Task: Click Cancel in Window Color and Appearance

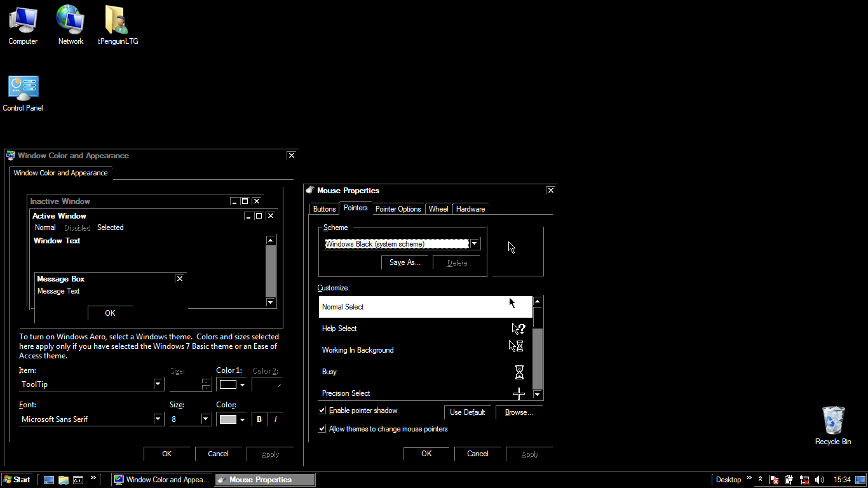Action: [218, 454]
